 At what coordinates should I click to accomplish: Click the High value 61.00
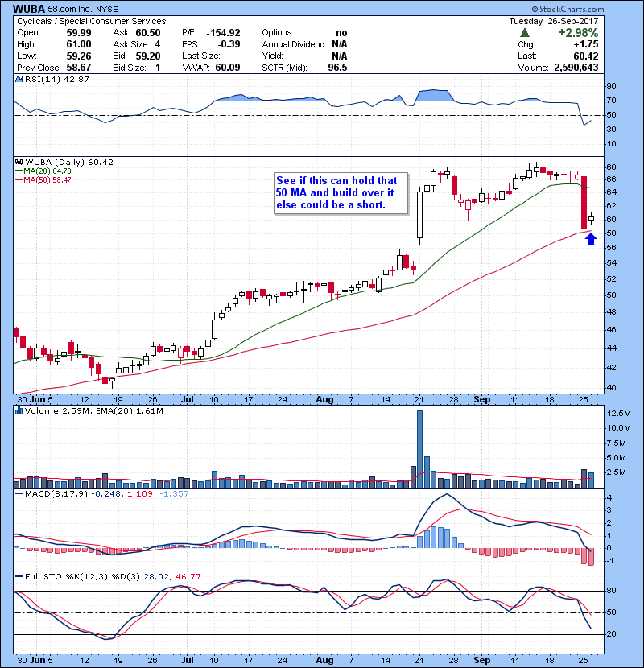[79, 44]
